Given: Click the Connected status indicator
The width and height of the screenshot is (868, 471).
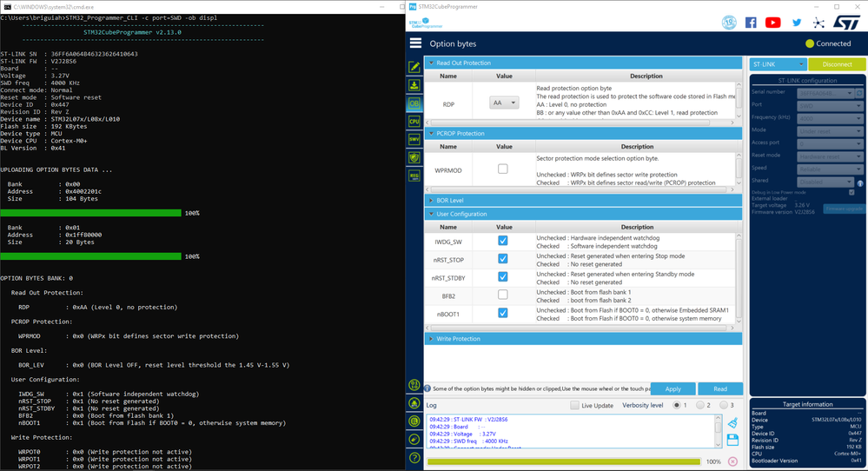Looking at the screenshot, I should click(828, 43).
